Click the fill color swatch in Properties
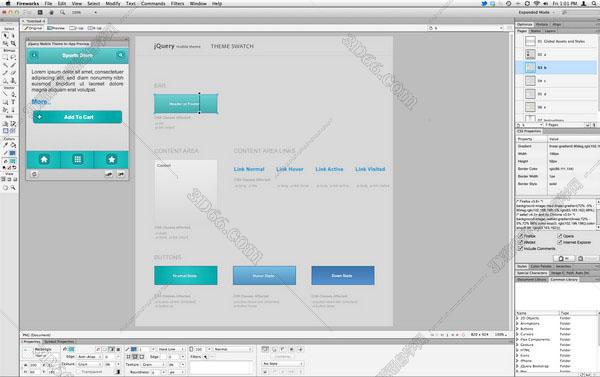 pyautogui.click(x=72, y=349)
